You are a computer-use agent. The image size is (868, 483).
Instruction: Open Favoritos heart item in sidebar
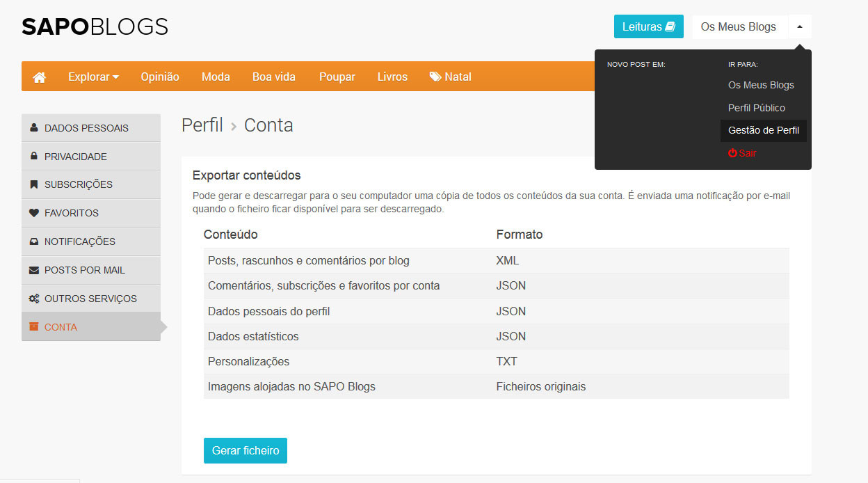point(71,213)
